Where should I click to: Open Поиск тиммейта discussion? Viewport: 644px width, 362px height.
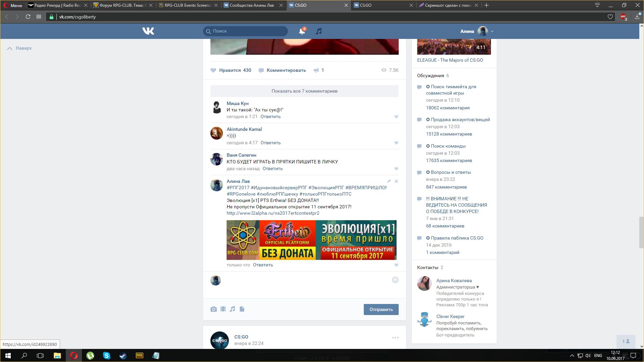[451, 90]
